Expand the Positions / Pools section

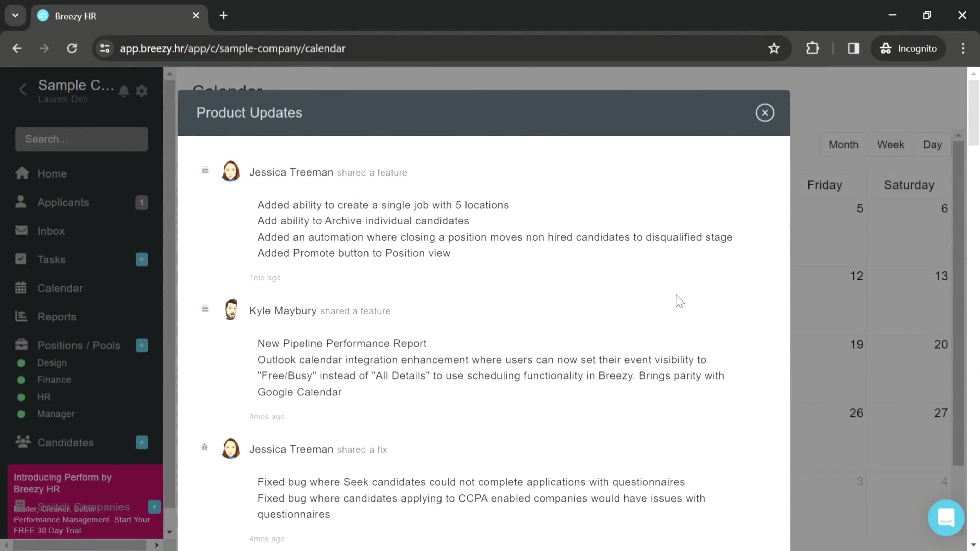click(79, 345)
